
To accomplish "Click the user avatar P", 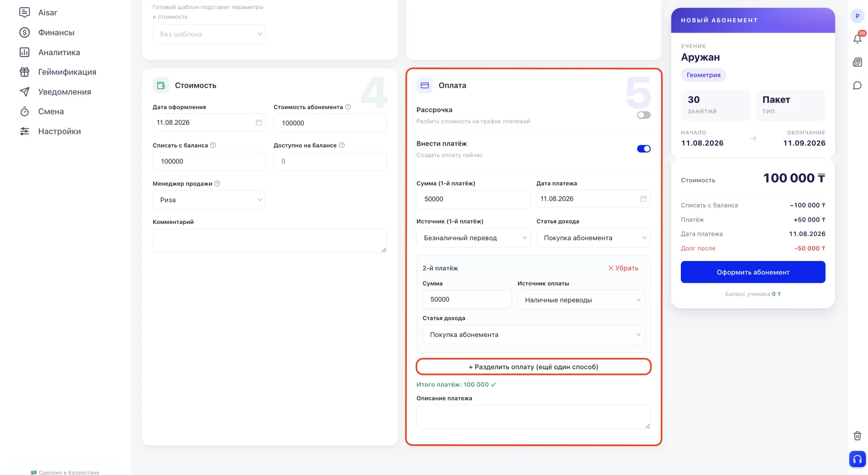I will point(857,16).
